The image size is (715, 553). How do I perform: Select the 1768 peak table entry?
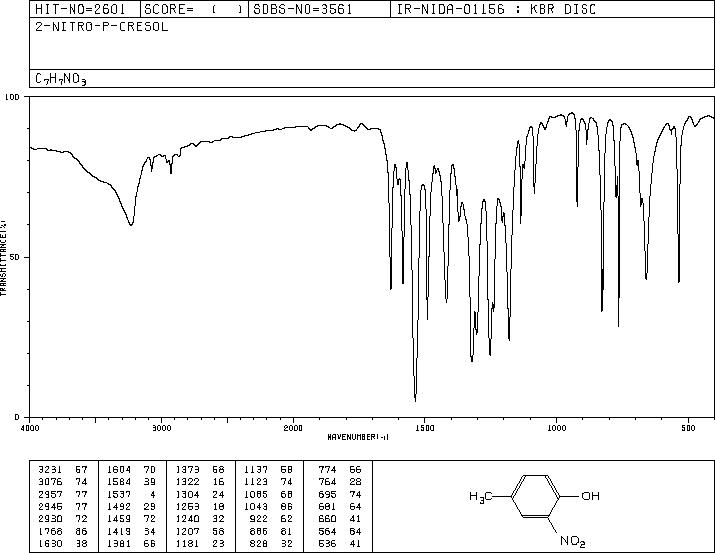pos(62,532)
